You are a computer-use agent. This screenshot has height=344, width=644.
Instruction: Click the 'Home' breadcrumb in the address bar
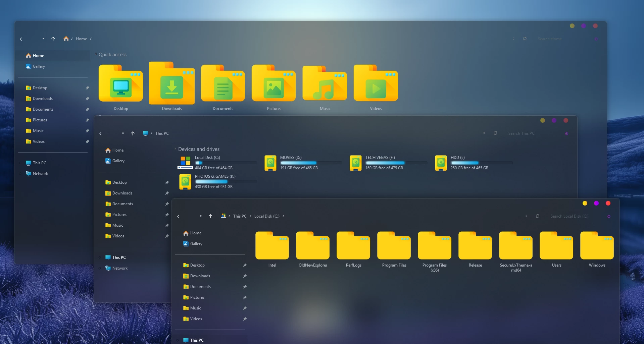[x=81, y=39]
